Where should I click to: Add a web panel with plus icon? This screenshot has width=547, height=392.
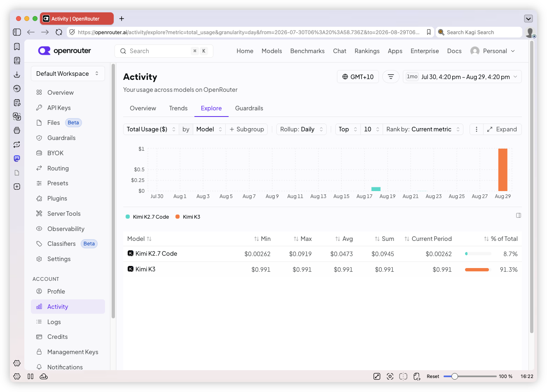[x=17, y=187]
